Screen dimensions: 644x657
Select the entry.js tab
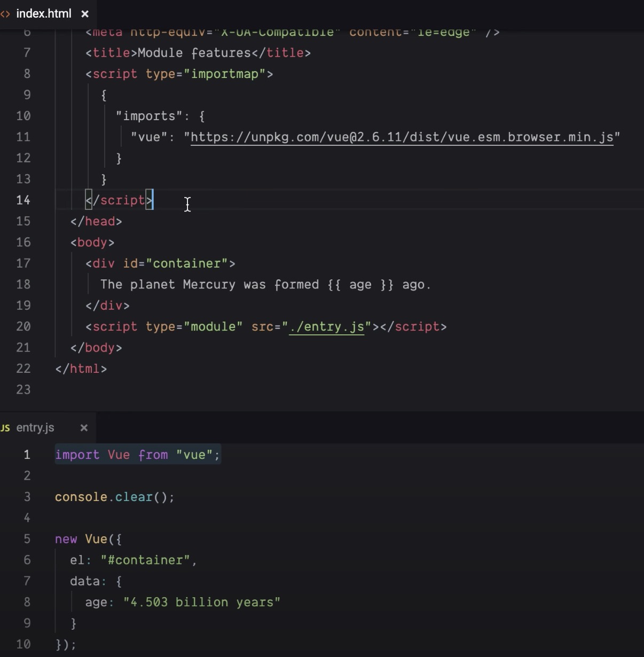point(35,428)
